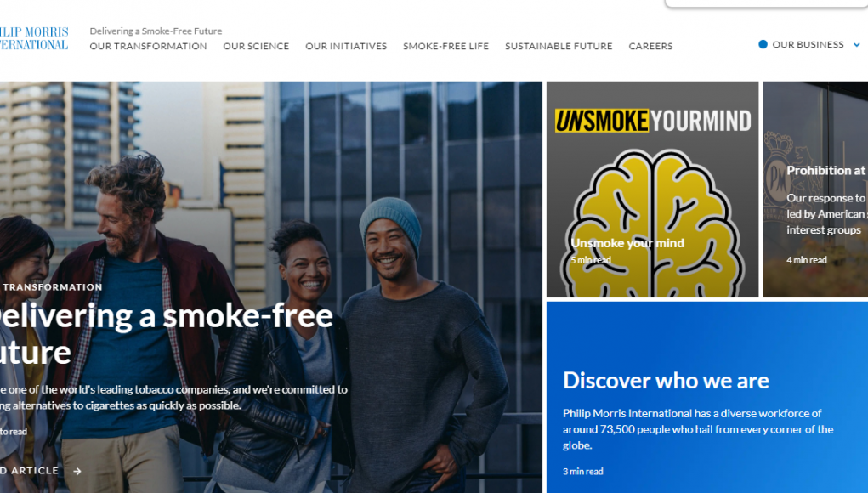This screenshot has width=868, height=493.
Task: Click the 'Delivering a smoke-free future' headline
Action: [x=166, y=334]
